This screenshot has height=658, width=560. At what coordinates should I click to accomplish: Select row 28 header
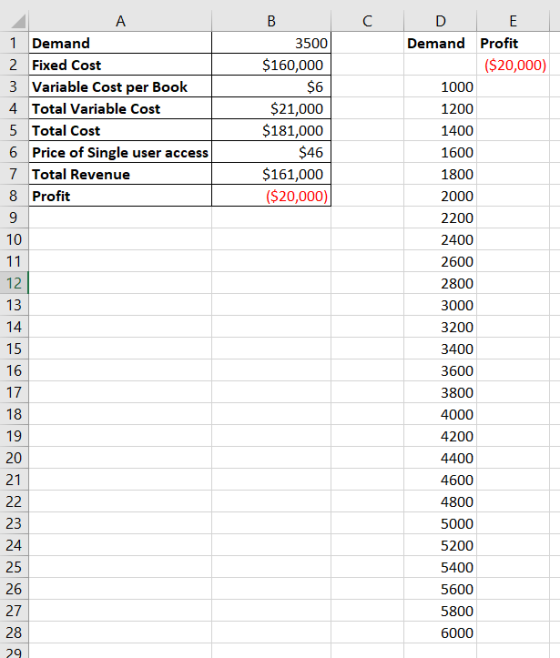[x=14, y=632]
